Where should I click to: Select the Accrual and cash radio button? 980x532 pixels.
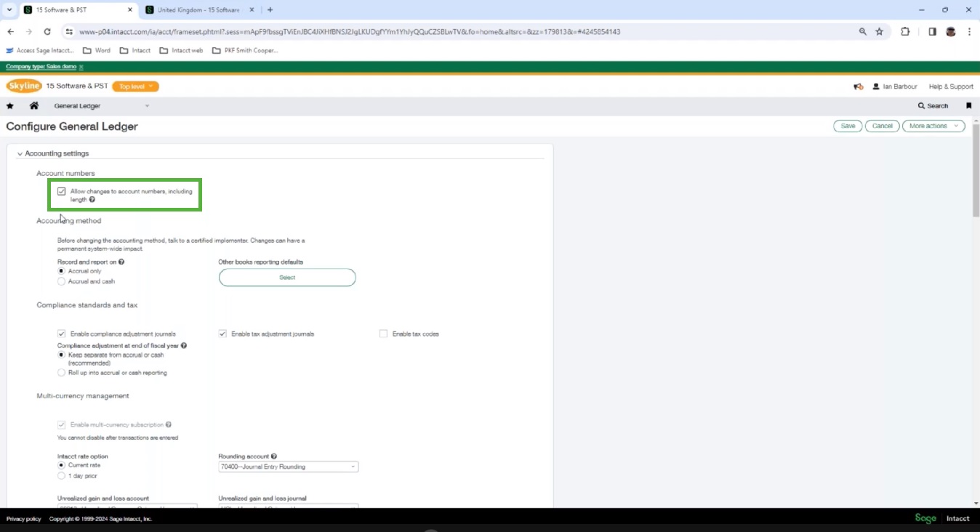coord(61,281)
